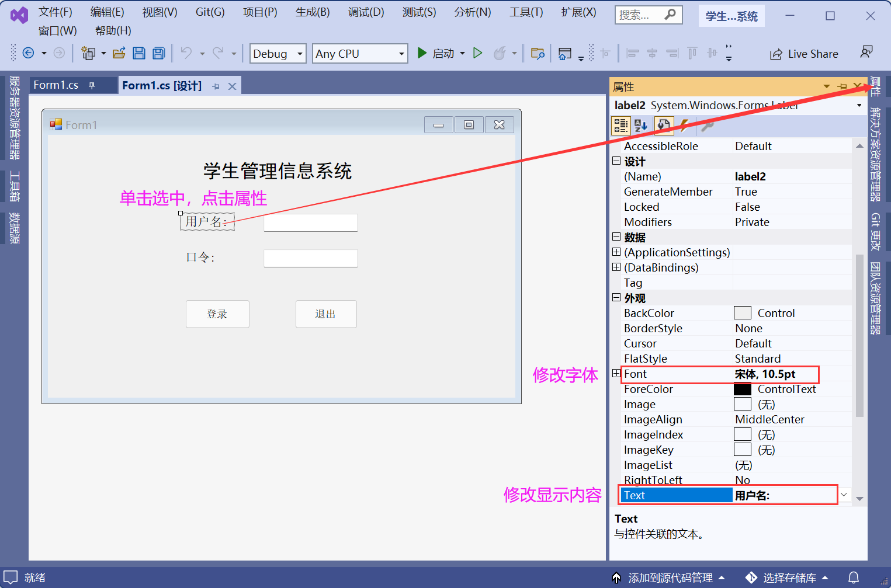The height and width of the screenshot is (588, 891).
Task: Click the 口令 text box on the form
Action: tap(311, 258)
